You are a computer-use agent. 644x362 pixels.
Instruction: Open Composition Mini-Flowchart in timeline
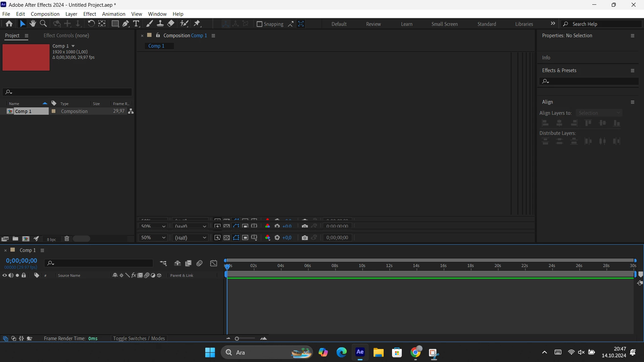[x=163, y=263]
